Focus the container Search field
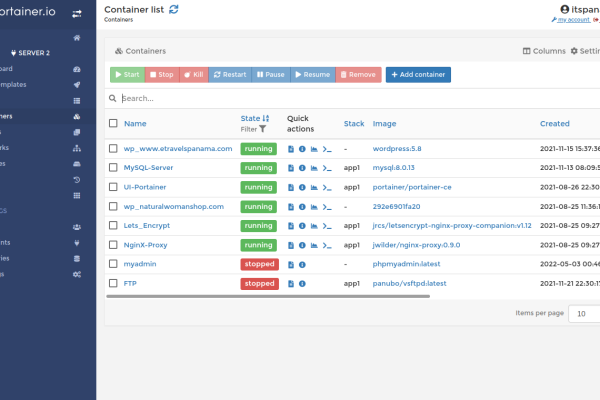Image resolution: width=600 pixels, height=400 pixels. pos(300,98)
